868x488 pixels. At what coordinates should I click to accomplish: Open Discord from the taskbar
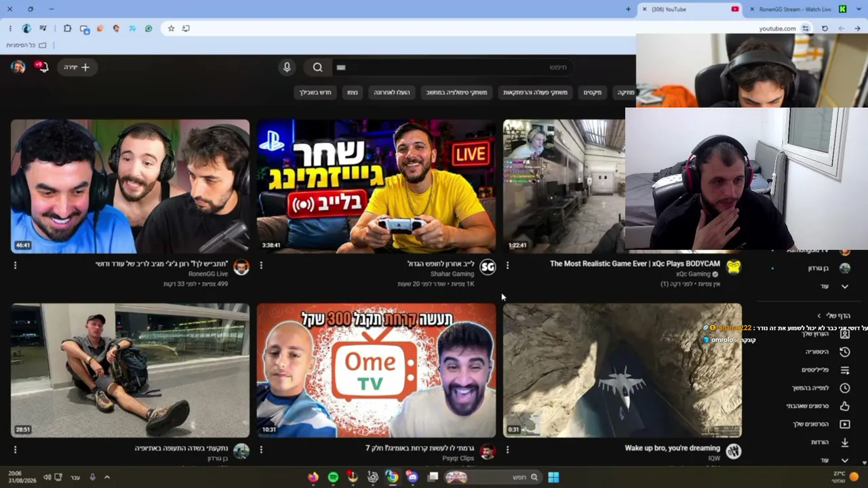[x=412, y=477]
